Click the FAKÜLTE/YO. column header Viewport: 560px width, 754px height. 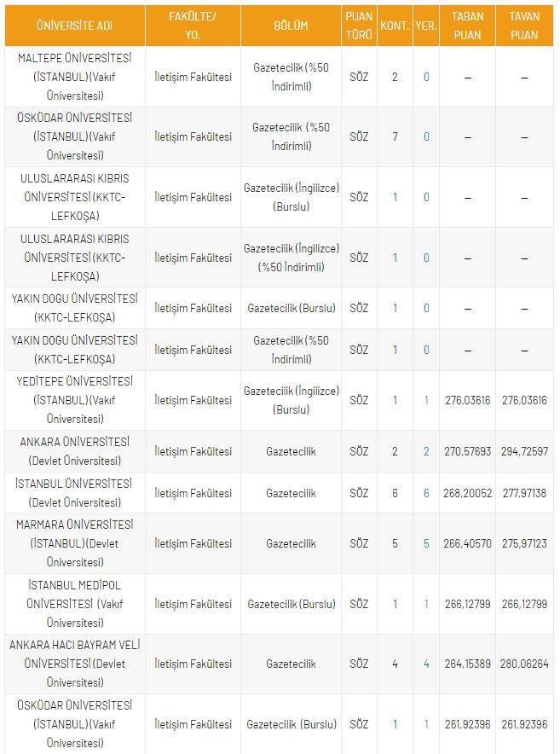193,26
